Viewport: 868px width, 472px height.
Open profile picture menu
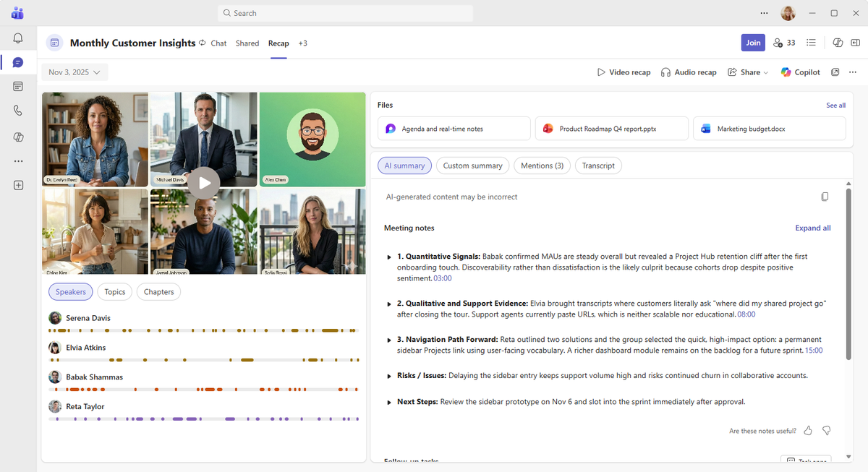tap(788, 13)
